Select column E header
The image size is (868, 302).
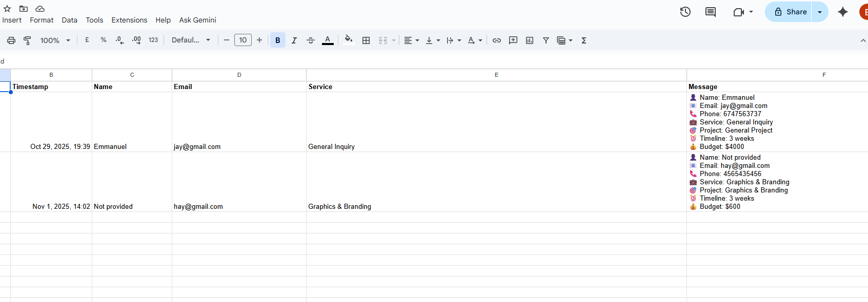[x=496, y=75]
